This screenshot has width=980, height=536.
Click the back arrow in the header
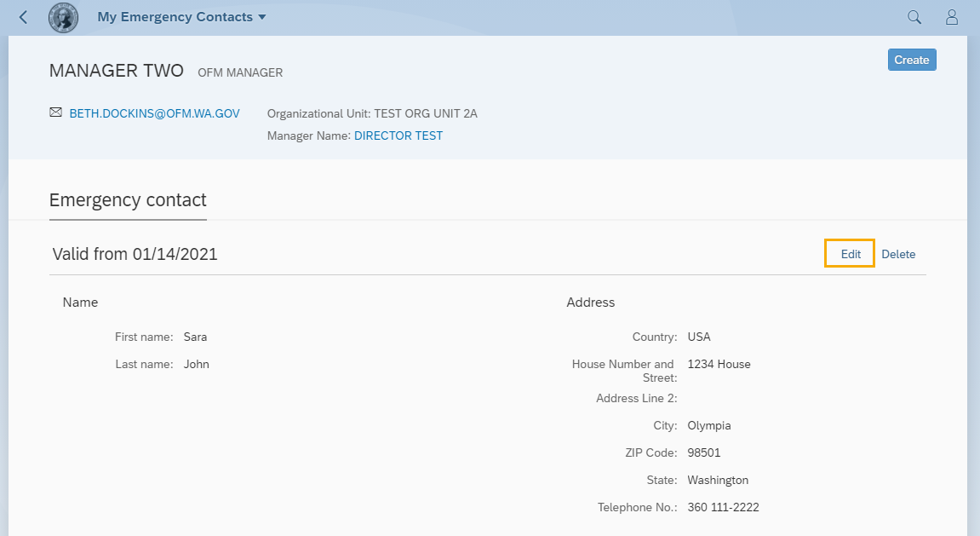(23, 17)
